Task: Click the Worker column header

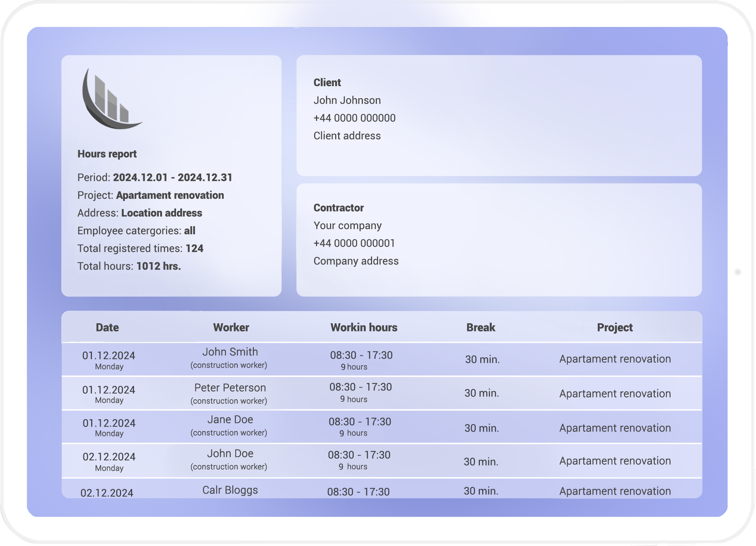Action: pyautogui.click(x=231, y=327)
